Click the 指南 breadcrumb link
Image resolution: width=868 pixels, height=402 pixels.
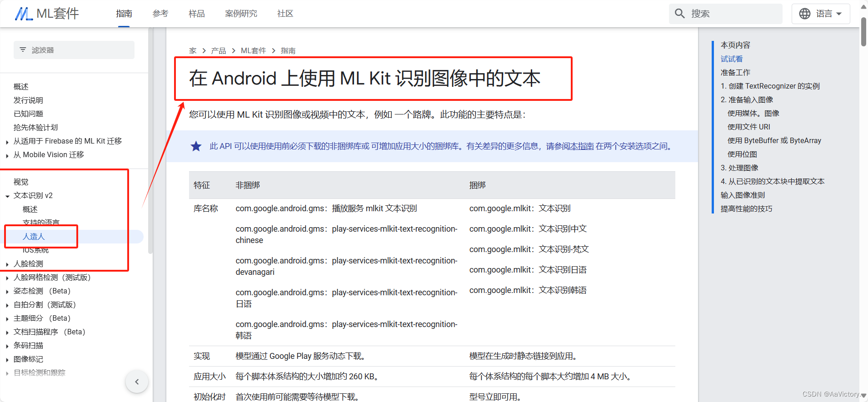288,51
